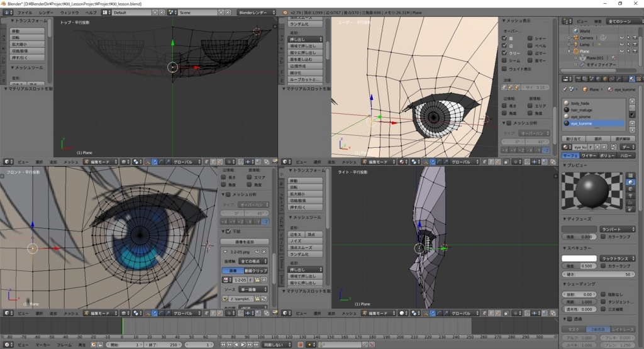Screen dimensions: 644x349
Task: Hide Camera via outliner eye icon
Action: (x=621, y=38)
